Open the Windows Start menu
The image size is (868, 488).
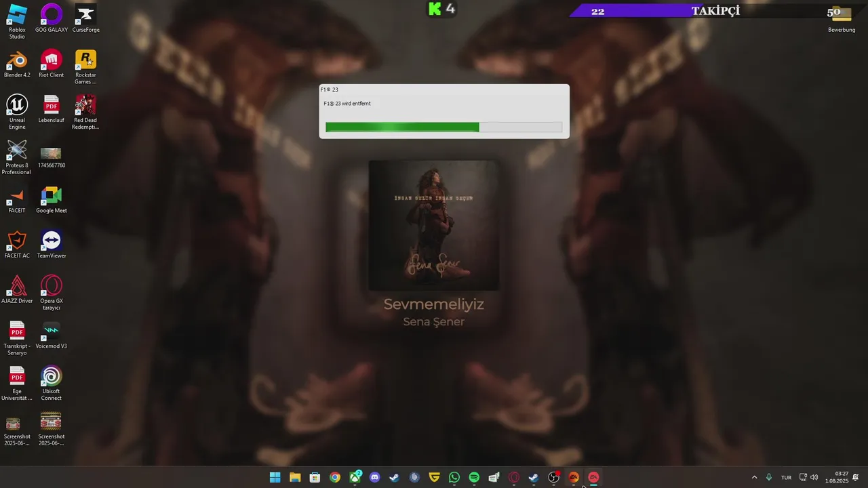275,477
